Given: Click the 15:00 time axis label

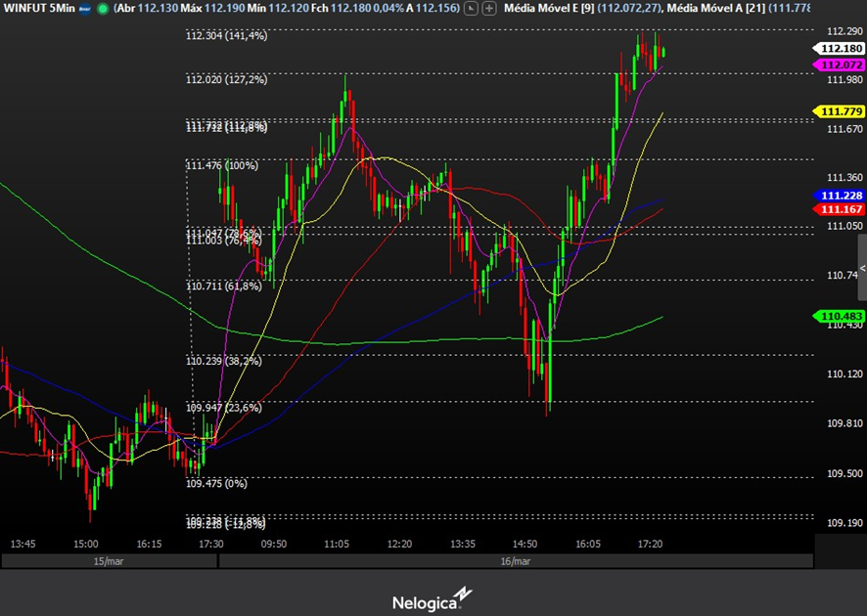Looking at the screenshot, I should point(86,545).
